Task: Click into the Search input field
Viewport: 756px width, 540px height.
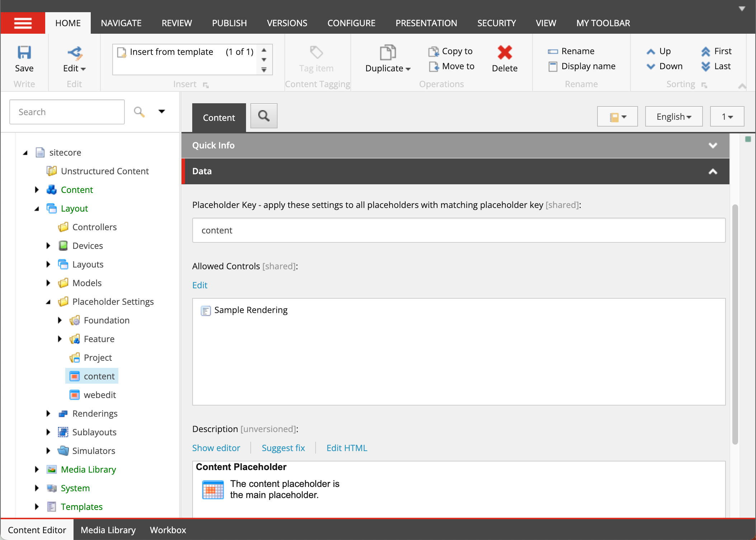Action: coord(67,112)
